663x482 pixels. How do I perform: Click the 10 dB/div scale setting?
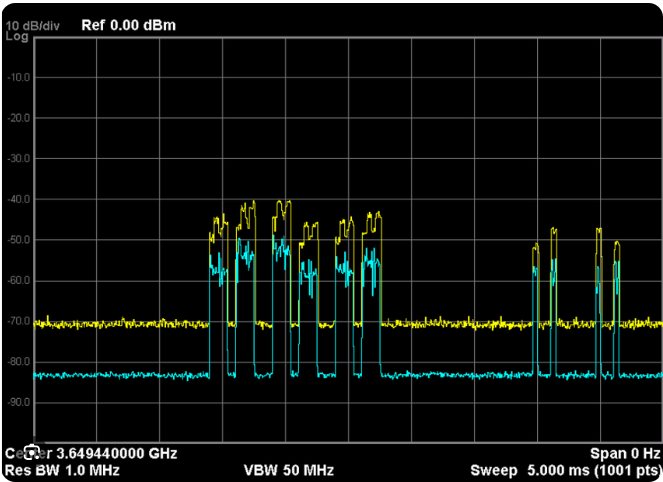(x=33, y=26)
